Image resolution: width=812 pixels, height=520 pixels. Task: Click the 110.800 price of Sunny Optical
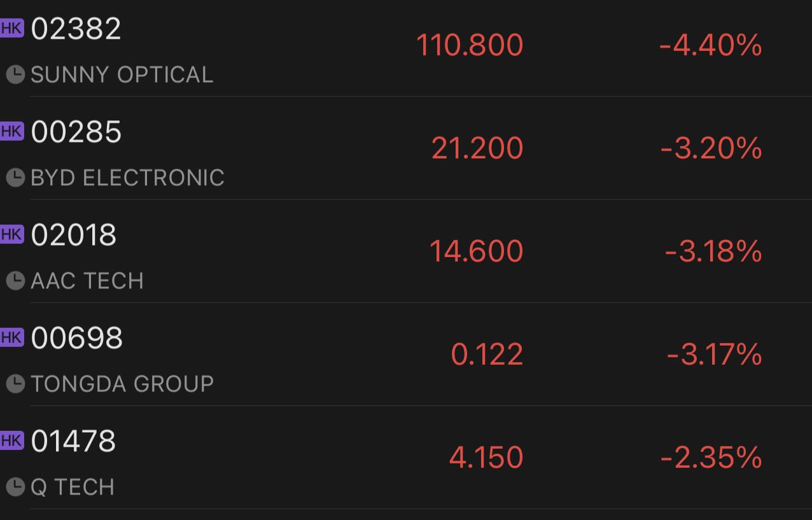[x=470, y=45]
